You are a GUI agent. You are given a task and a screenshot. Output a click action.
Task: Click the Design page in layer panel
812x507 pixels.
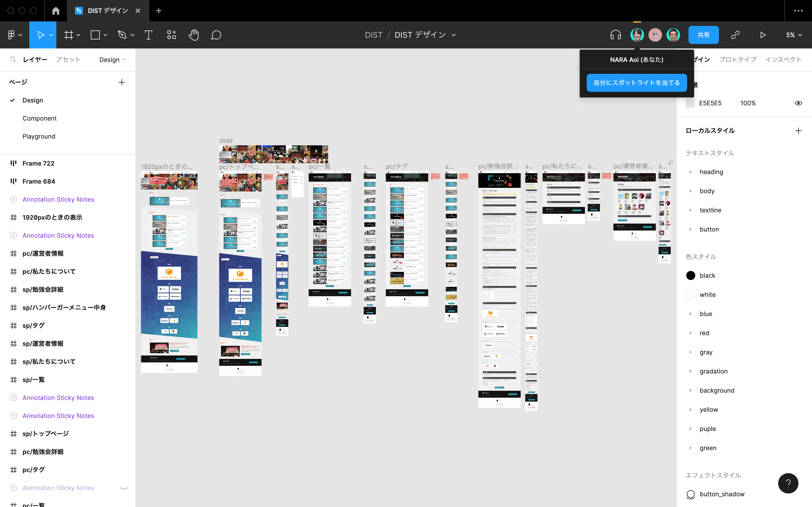tap(32, 100)
